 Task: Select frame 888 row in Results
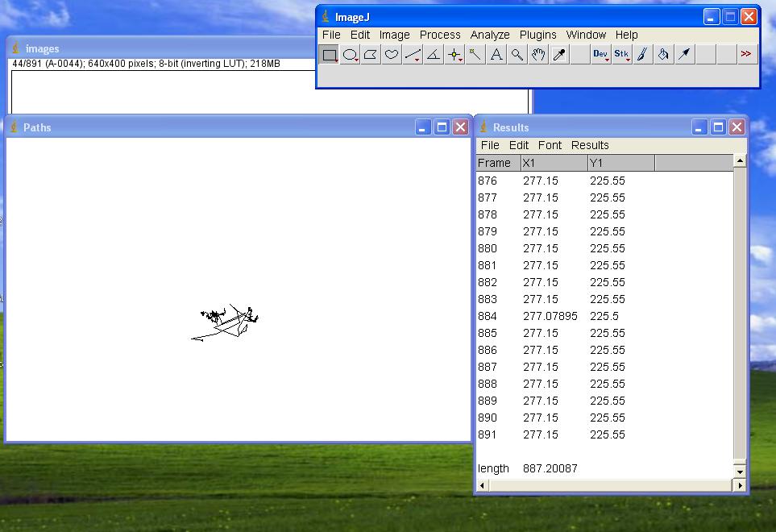pyautogui.click(x=604, y=384)
